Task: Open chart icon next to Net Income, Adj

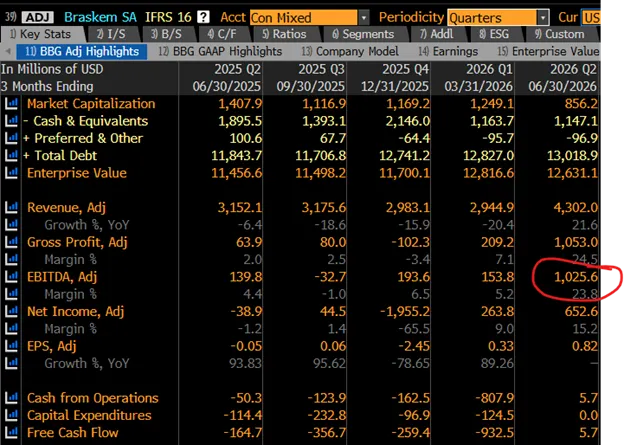Action: pyautogui.click(x=11, y=312)
